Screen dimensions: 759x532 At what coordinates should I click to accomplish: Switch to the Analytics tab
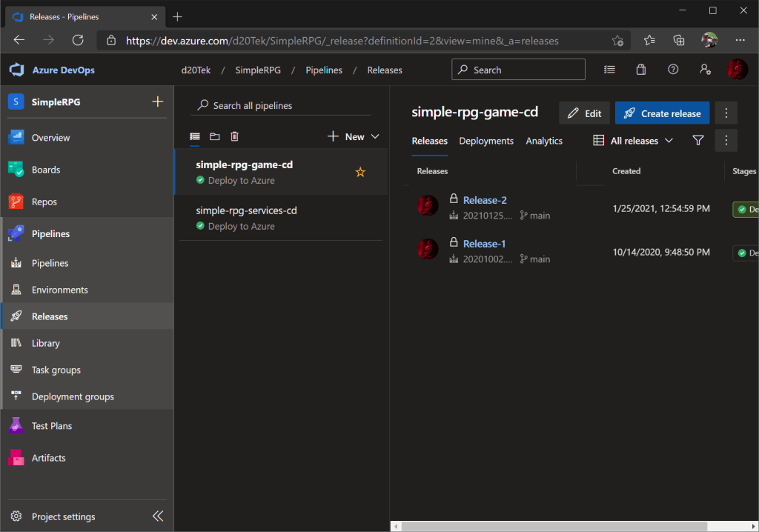pyautogui.click(x=544, y=141)
